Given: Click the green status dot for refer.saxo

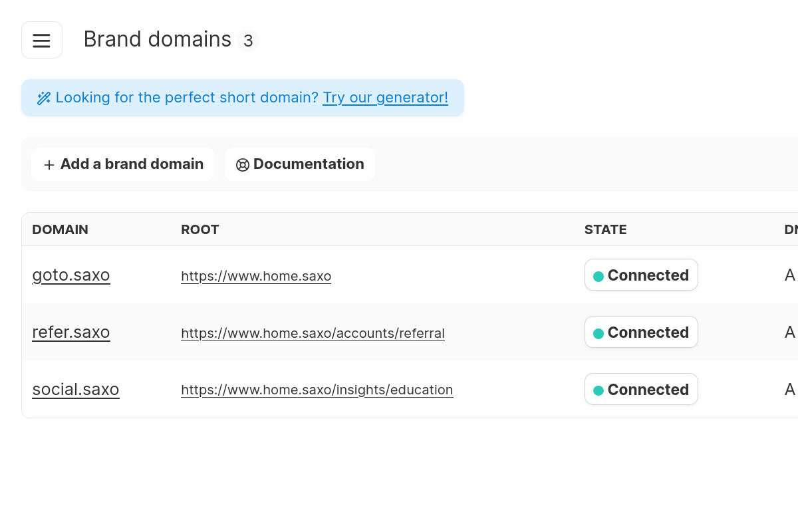Looking at the screenshot, I should pyautogui.click(x=598, y=333).
